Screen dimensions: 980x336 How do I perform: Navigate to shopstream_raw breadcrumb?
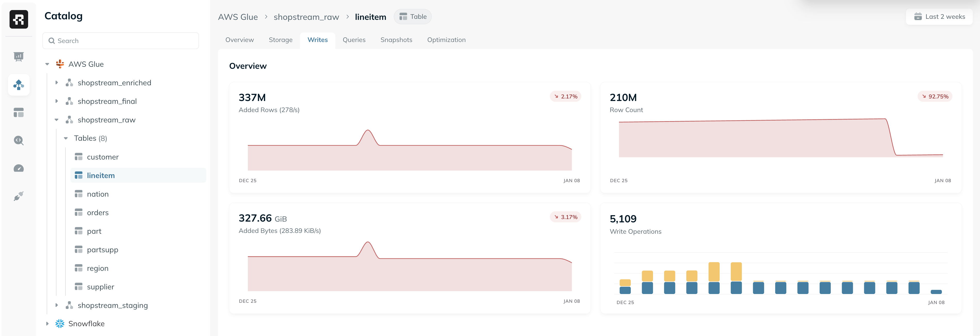[x=306, y=17]
